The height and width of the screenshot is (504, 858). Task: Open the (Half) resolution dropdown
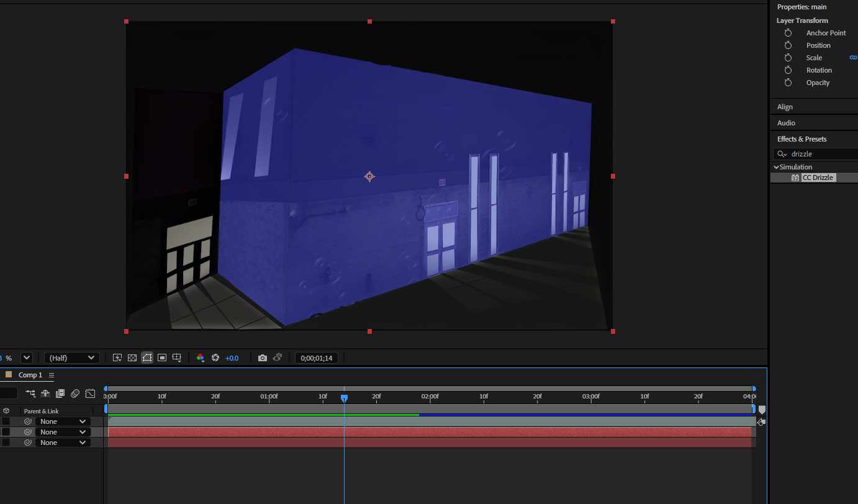click(x=71, y=358)
